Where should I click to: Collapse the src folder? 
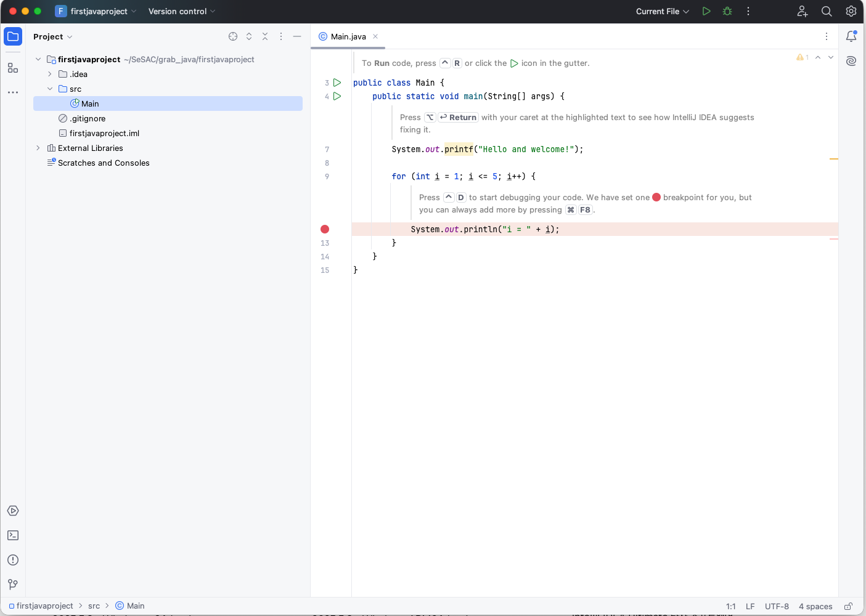50,89
